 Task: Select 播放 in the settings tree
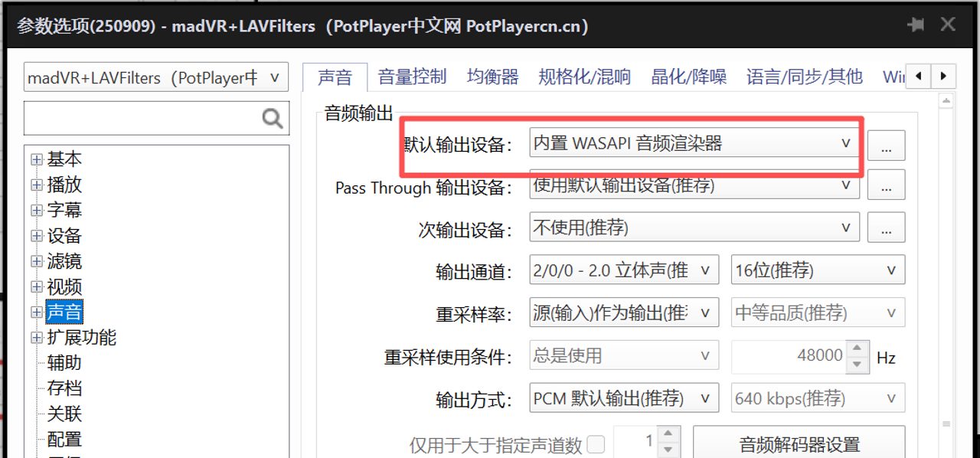pos(64,185)
